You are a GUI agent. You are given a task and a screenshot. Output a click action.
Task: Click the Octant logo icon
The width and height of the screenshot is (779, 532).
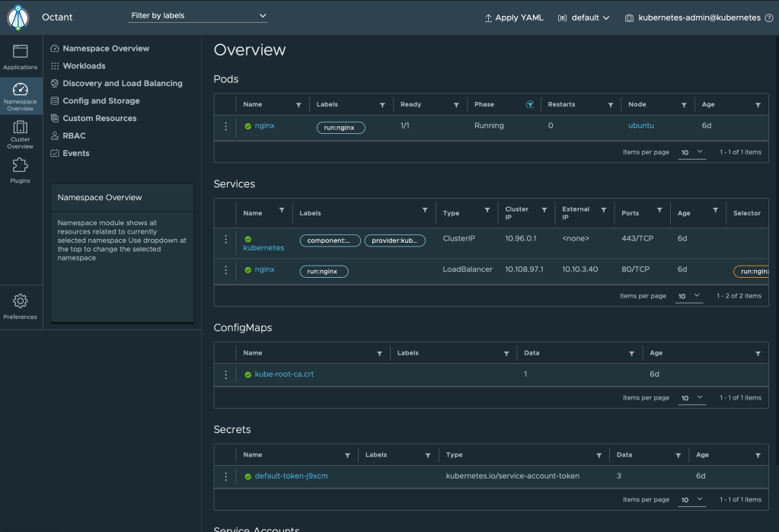point(18,17)
